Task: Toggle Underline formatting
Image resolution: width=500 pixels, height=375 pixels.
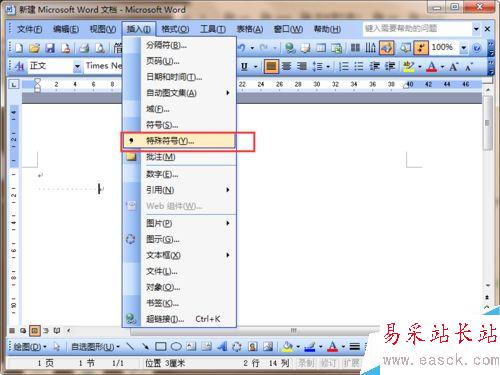Action: pyautogui.click(x=244, y=66)
